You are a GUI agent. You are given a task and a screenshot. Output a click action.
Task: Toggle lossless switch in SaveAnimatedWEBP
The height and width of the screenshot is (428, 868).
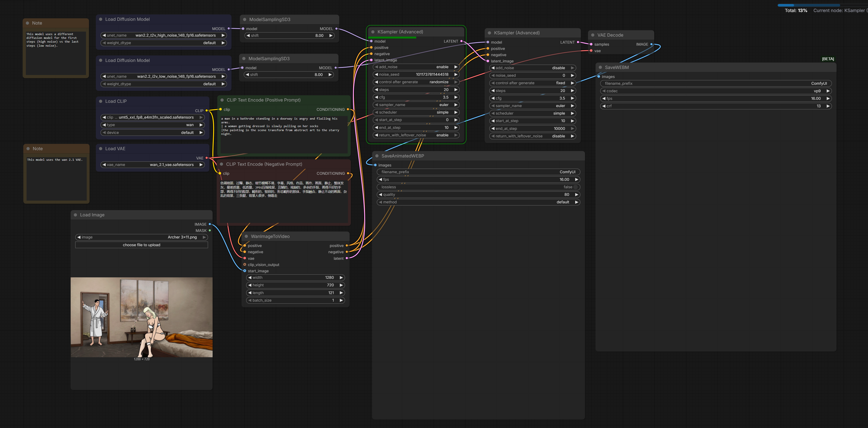(x=575, y=187)
